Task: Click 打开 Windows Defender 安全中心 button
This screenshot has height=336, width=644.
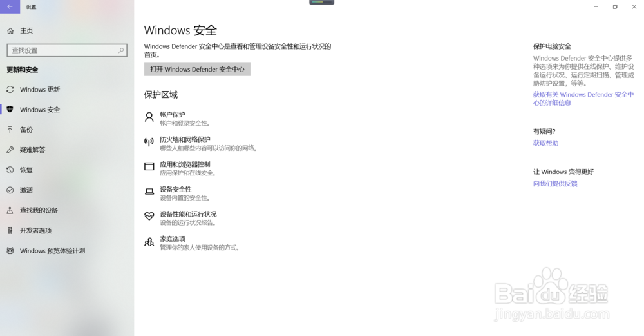Action: click(x=197, y=69)
